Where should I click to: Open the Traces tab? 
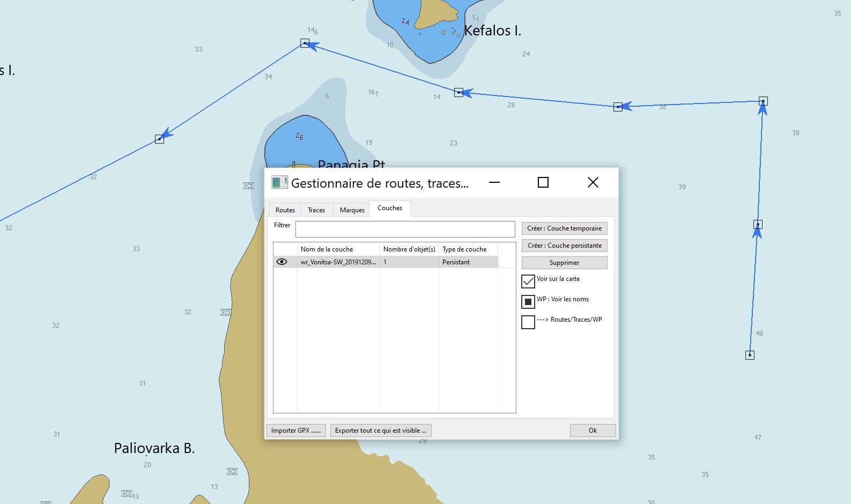[x=316, y=210]
